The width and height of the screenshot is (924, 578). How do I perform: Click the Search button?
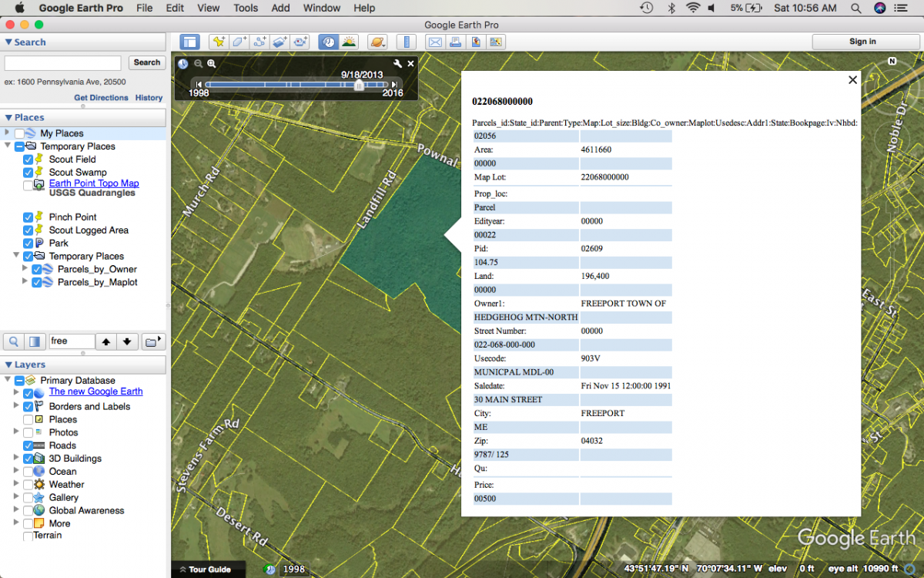pyautogui.click(x=146, y=62)
